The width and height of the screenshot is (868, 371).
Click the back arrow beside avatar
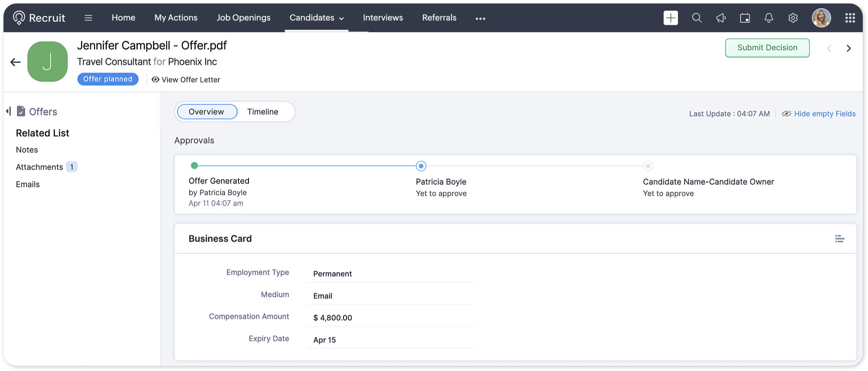pos(16,62)
